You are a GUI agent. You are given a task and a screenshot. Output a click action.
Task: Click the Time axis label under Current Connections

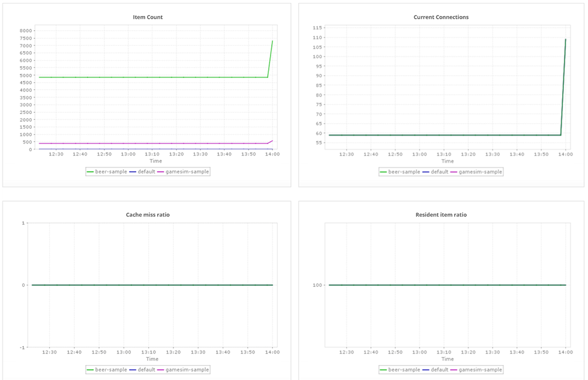448,161
